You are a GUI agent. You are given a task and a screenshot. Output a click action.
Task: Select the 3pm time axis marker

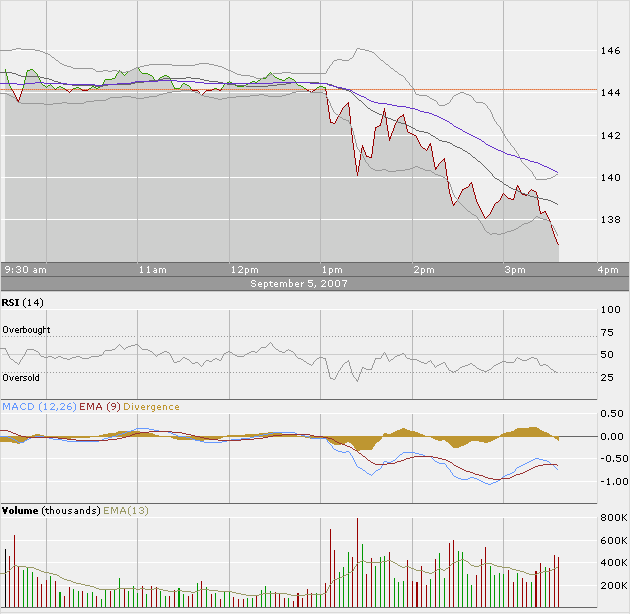(514, 270)
